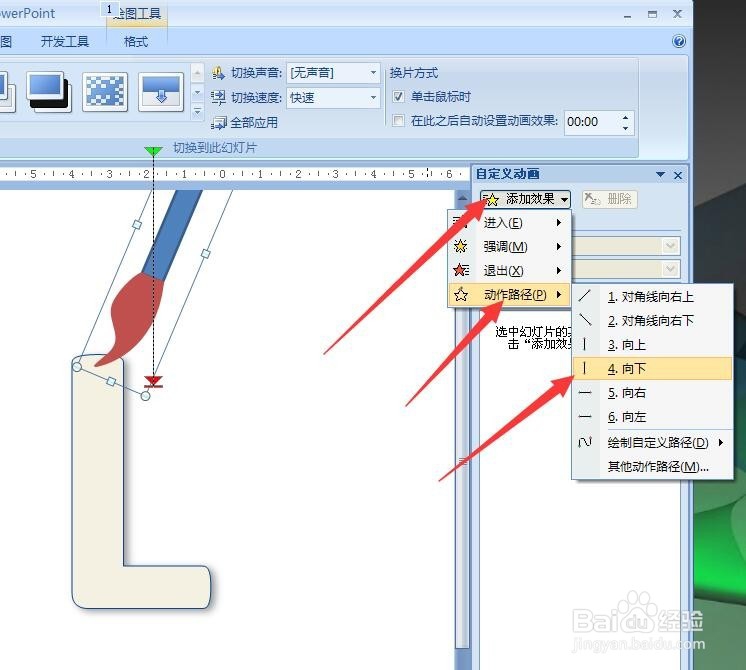This screenshot has height=670, width=746.
Task: Click the diagonal up-right path line icon
Action: (585, 296)
